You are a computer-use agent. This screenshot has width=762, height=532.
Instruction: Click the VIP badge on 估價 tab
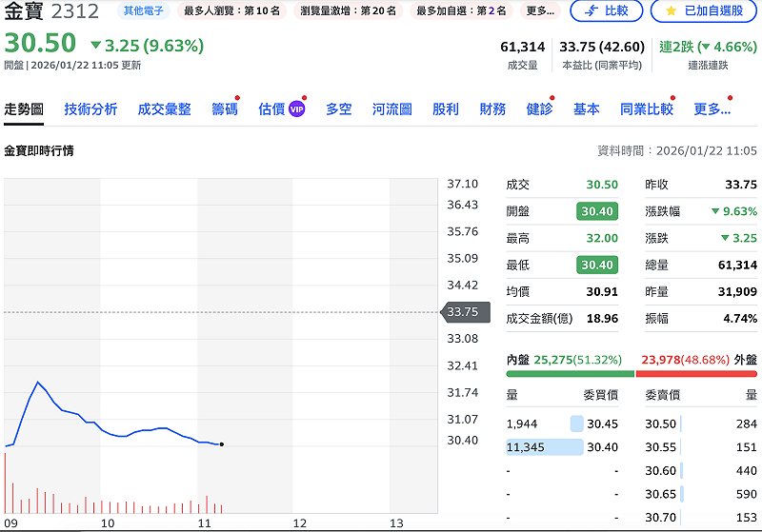pos(296,109)
